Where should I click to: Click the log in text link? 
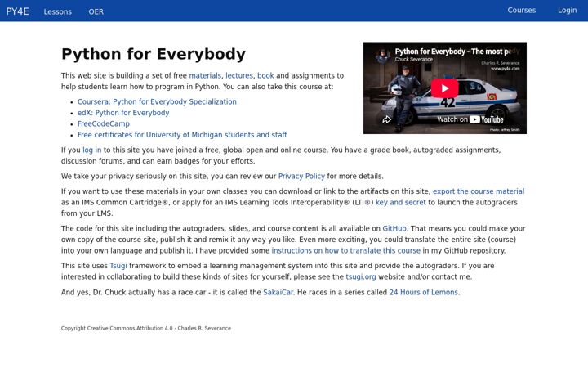[x=91, y=150]
